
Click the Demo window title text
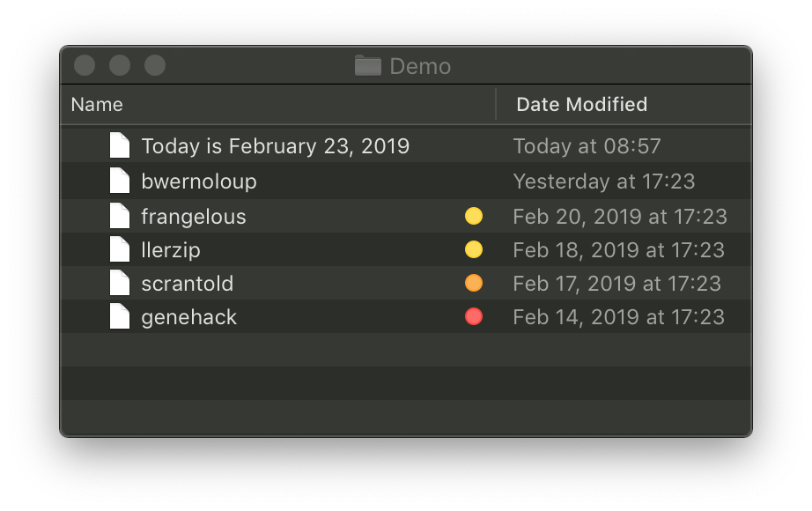[x=420, y=67]
